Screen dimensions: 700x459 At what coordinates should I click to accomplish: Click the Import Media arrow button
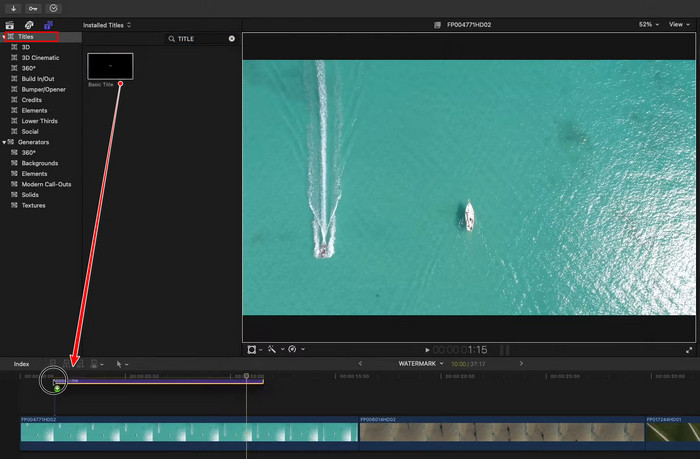tap(13, 8)
